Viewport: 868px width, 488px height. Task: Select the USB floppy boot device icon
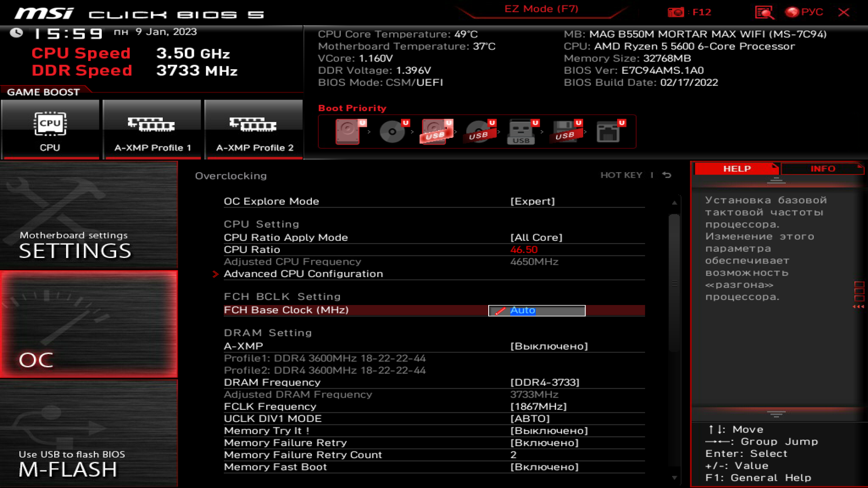click(566, 131)
